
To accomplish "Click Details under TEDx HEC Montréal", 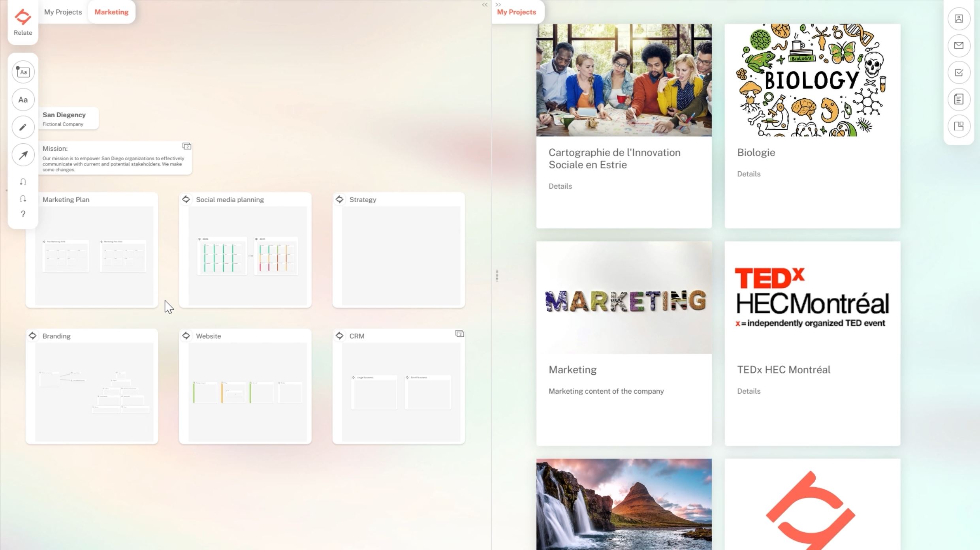I will click(749, 391).
